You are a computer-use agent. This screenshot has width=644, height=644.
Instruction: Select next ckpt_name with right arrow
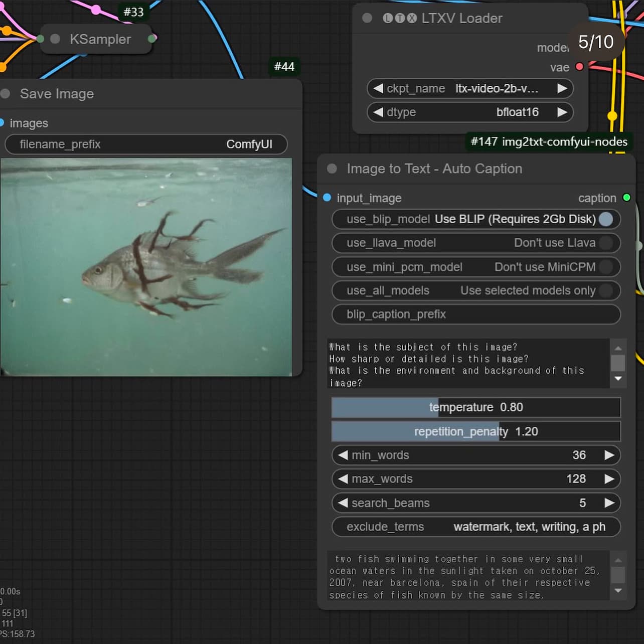[562, 89]
